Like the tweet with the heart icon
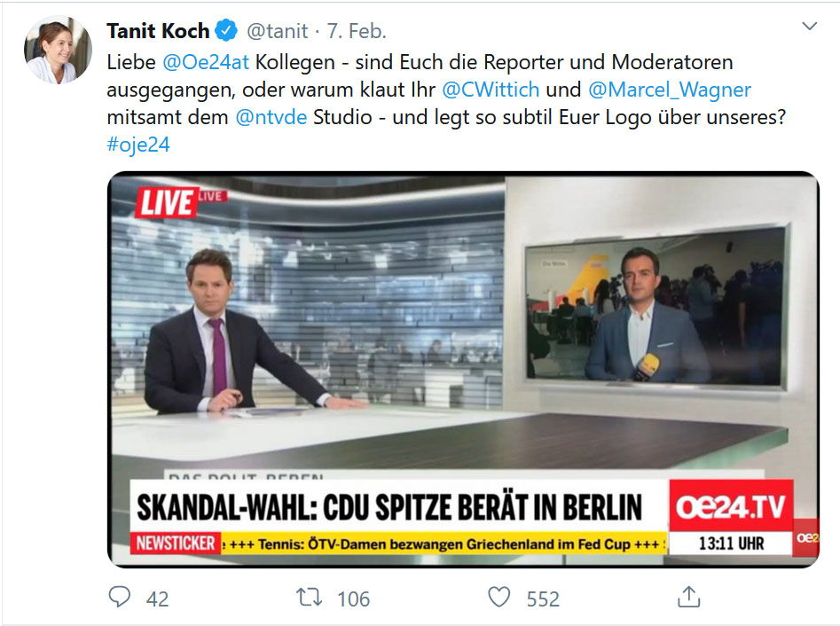The width and height of the screenshot is (840, 626). tap(499, 597)
